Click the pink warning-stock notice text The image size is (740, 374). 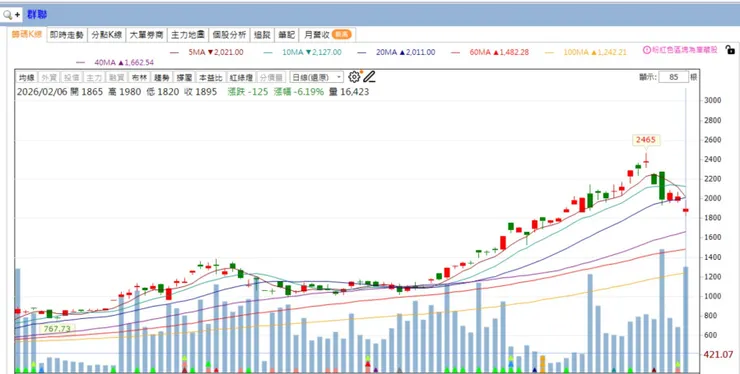[685, 50]
